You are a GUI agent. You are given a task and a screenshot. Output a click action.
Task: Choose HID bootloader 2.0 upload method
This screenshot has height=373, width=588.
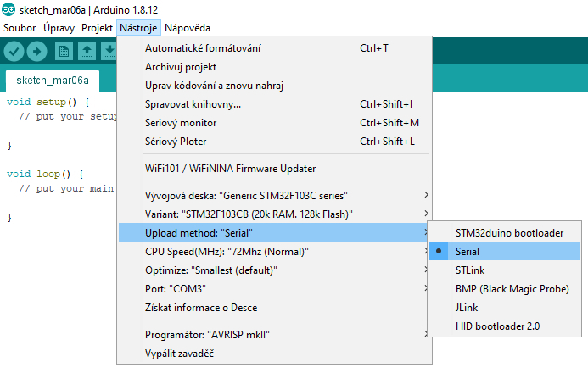504,326
